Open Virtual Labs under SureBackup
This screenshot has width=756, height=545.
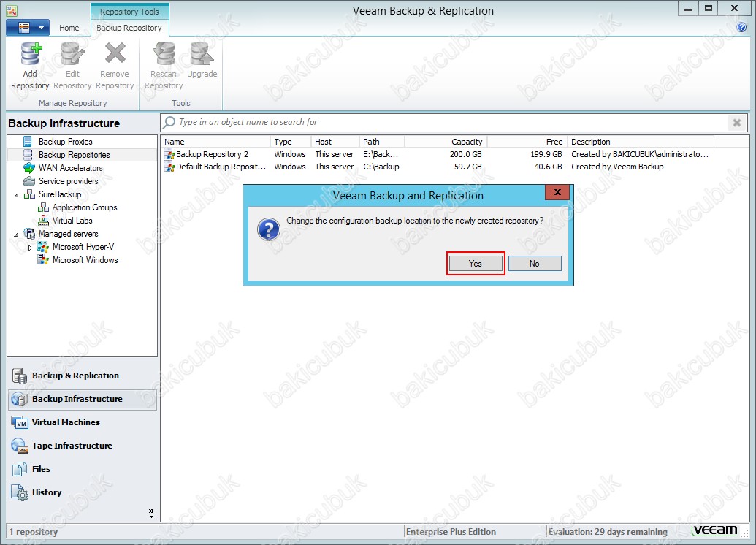click(72, 221)
